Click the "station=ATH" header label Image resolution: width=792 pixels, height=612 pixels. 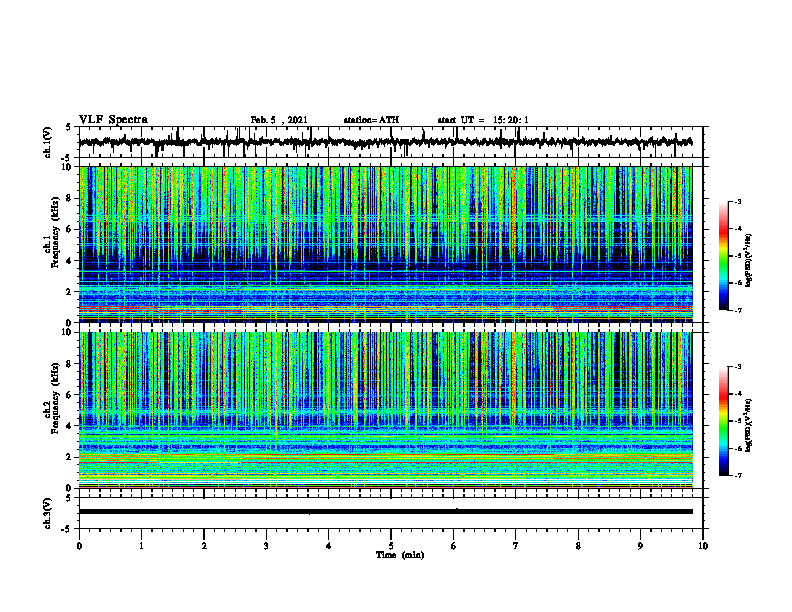371,120
